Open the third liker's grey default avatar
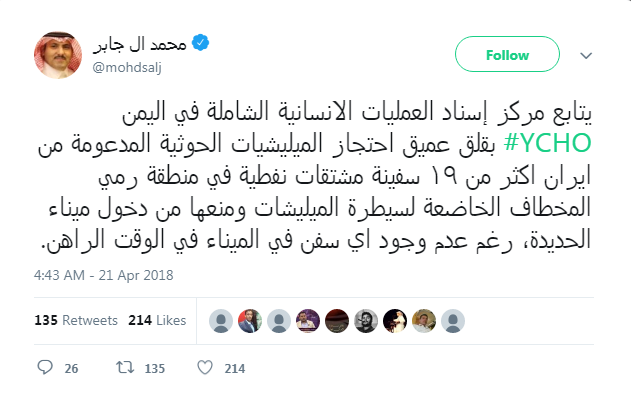 pyautogui.click(x=279, y=321)
